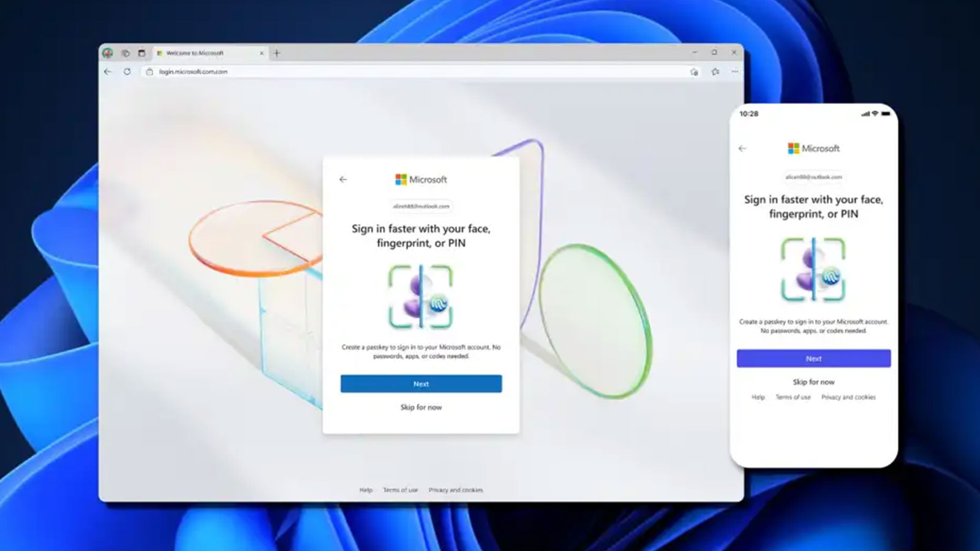Tap Privacy and cookies on the phone

click(x=848, y=397)
